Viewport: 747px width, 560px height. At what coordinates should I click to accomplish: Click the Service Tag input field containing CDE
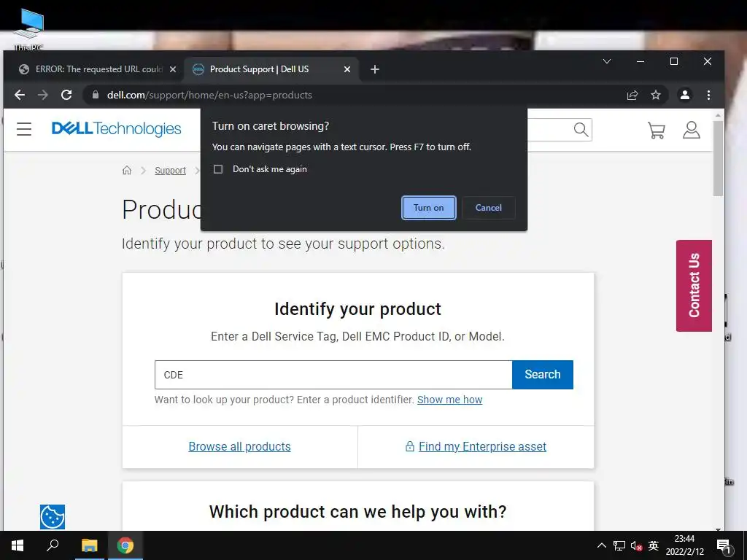pyautogui.click(x=333, y=375)
